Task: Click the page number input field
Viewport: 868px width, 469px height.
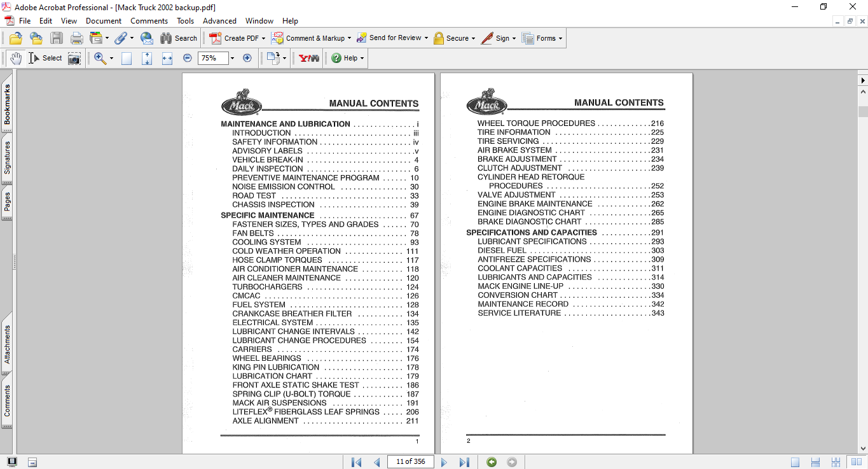Action: click(x=410, y=462)
